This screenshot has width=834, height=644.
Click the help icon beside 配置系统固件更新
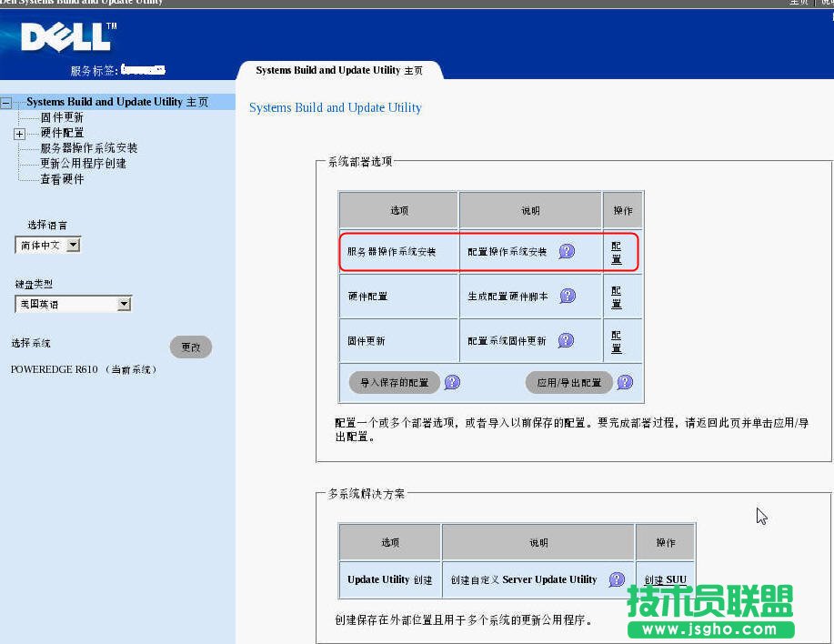click(566, 340)
